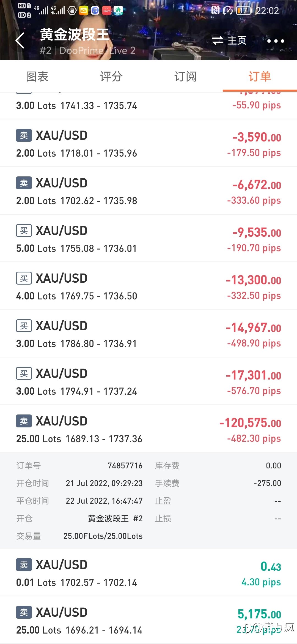Open the 5,175.00 profit sell order
This screenshot has width=297, height=644.
[x=148, y=620]
